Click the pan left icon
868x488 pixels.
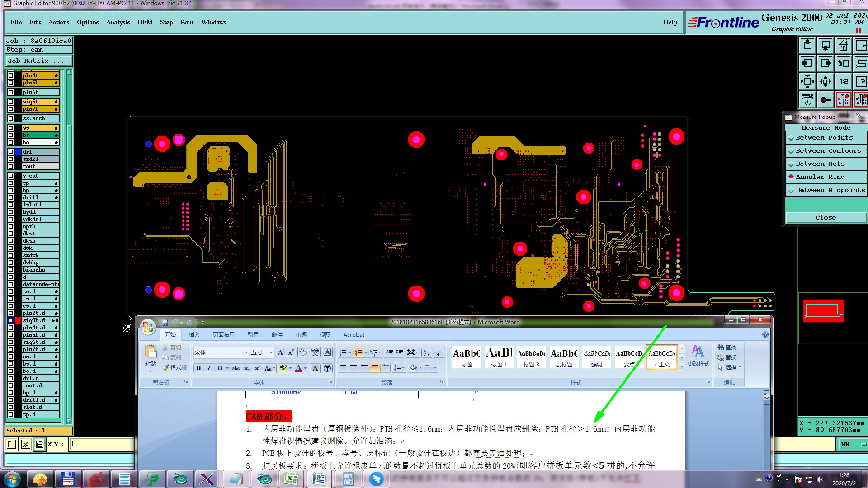[x=807, y=64]
